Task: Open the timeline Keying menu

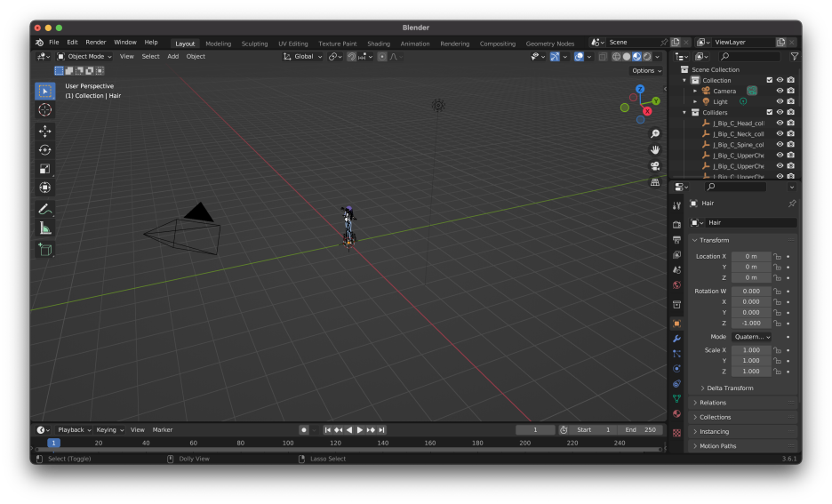Action: 110,429
